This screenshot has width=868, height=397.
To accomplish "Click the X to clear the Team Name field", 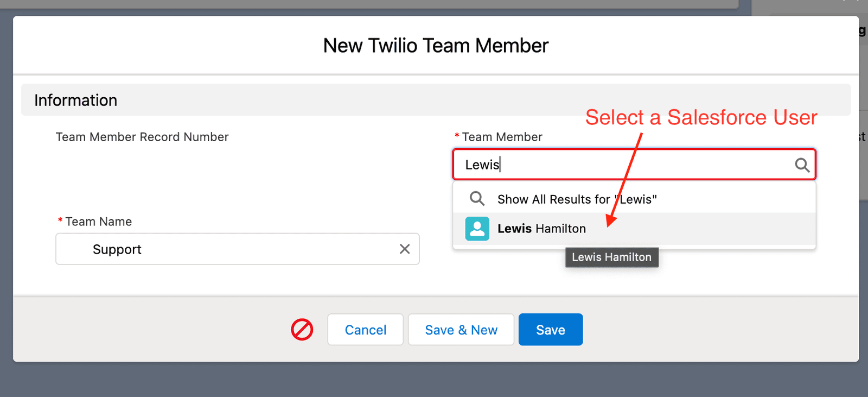I will pyautogui.click(x=405, y=249).
